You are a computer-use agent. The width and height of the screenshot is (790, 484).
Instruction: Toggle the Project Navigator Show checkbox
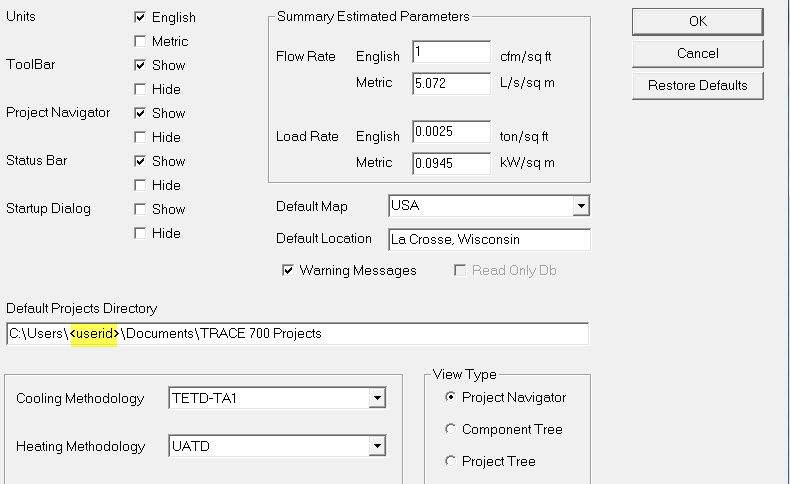(x=141, y=113)
